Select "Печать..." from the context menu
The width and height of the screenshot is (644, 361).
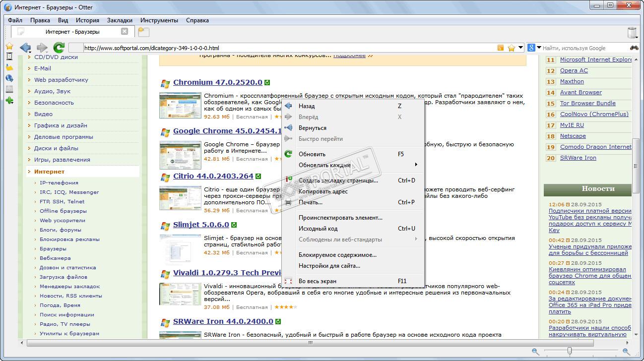coord(353,202)
